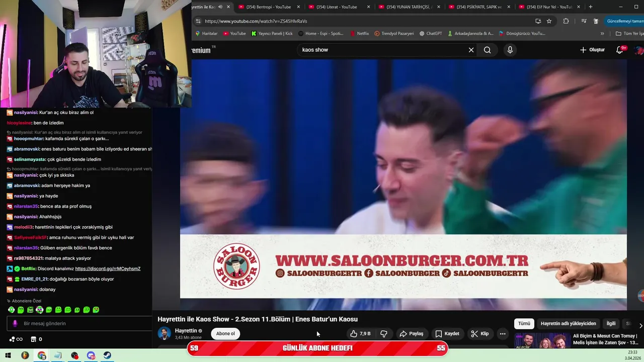Switch to YUNAN TARİHÇİSİ tab
The height and width of the screenshot is (362, 644).
pyautogui.click(x=409, y=7)
